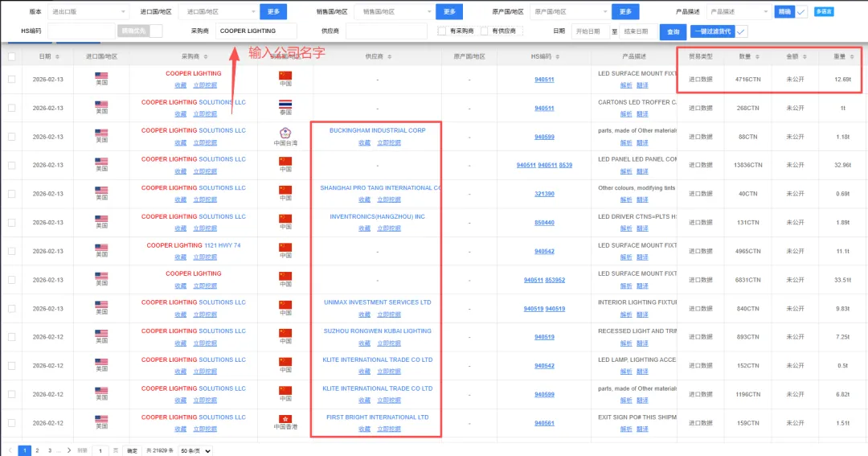Click the 数量 column sort icon
Image resolution: width=868 pixels, height=456 pixels.
[x=757, y=56]
